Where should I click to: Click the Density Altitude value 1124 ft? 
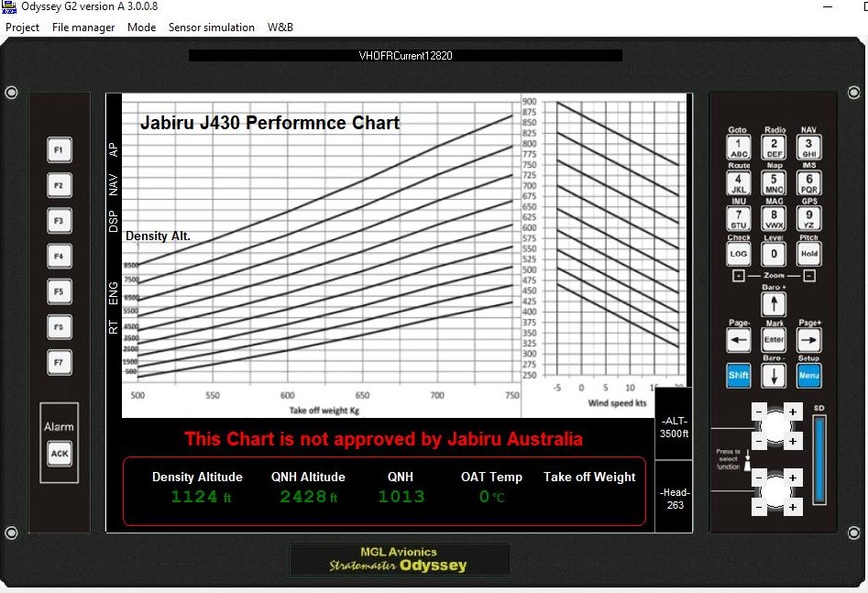[x=201, y=497]
